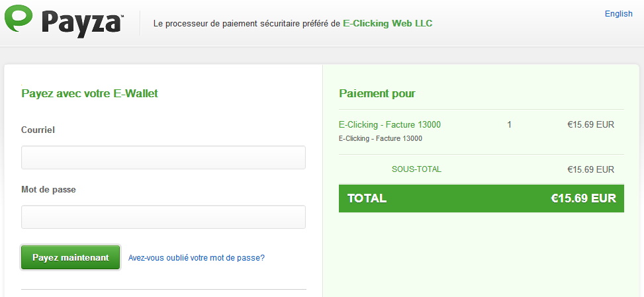
Task: Click the Mot de passe field label
Action: pyautogui.click(x=48, y=189)
